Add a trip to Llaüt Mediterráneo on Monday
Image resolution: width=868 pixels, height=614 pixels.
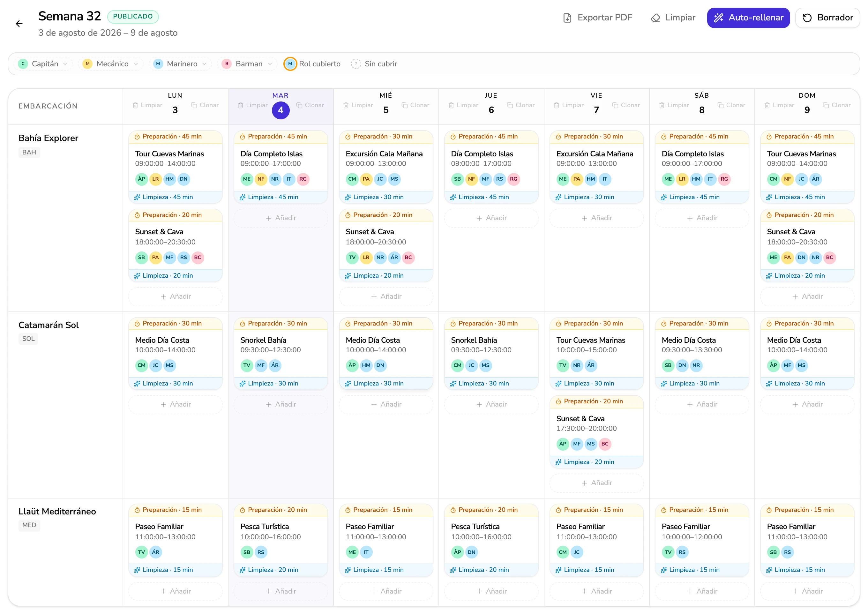(176, 591)
